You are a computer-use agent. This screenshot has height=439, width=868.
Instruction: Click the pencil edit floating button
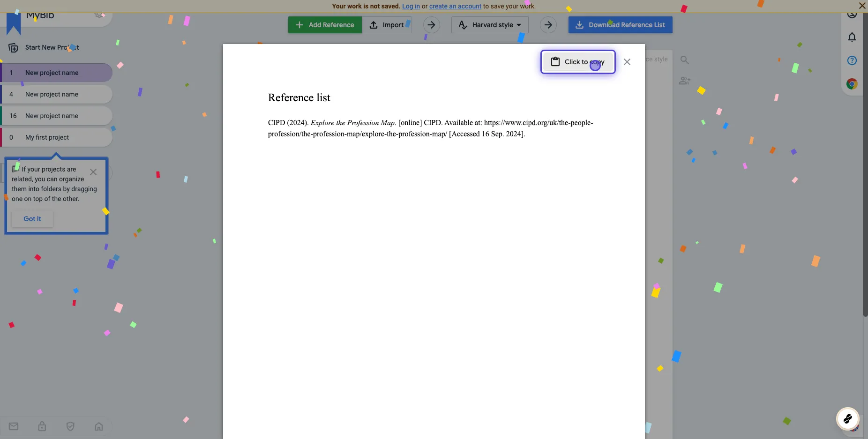(848, 419)
